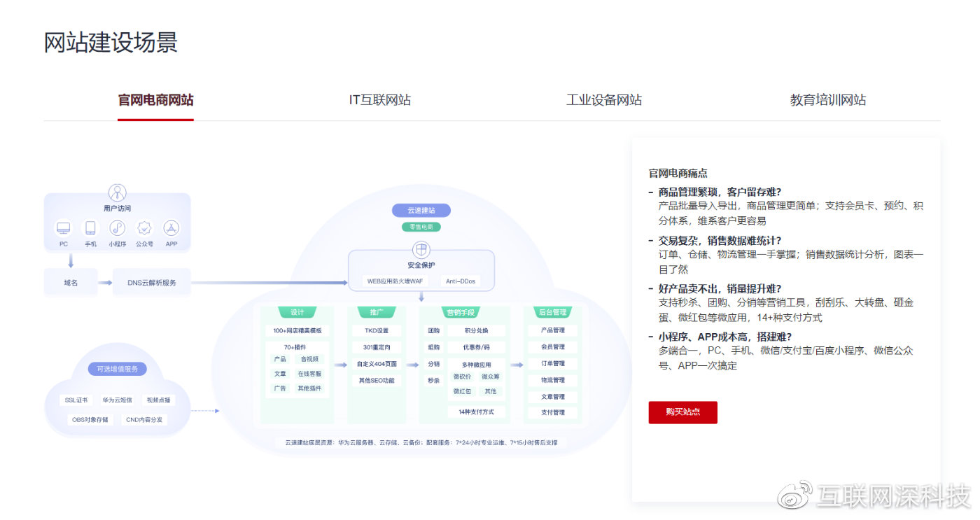Click the OBS对象存储 item
This screenshot has width=980, height=520.
pyautogui.click(x=90, y=420)
